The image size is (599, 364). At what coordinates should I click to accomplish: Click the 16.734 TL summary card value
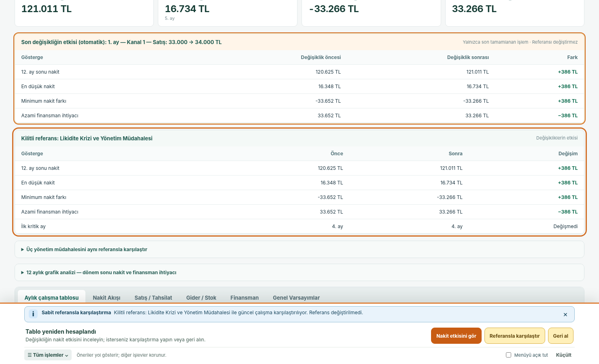tap(187, 9)
